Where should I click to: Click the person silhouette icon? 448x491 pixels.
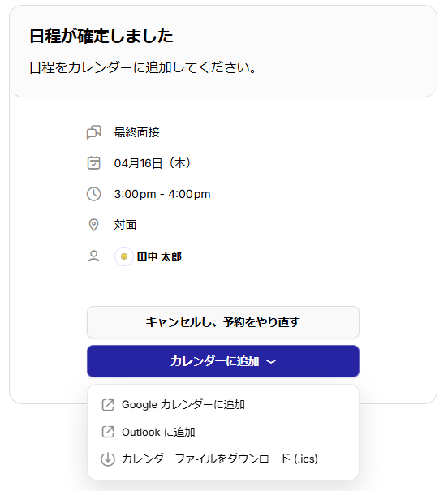93,256
